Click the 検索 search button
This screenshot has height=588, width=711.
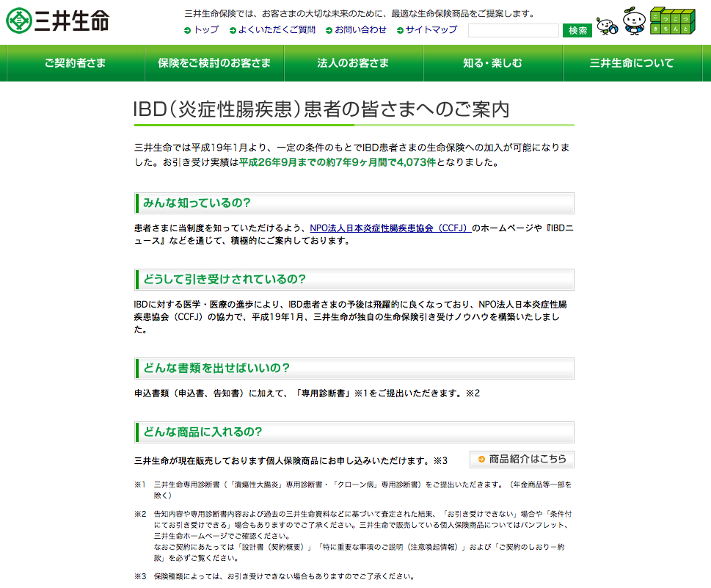tap(577, 30)
